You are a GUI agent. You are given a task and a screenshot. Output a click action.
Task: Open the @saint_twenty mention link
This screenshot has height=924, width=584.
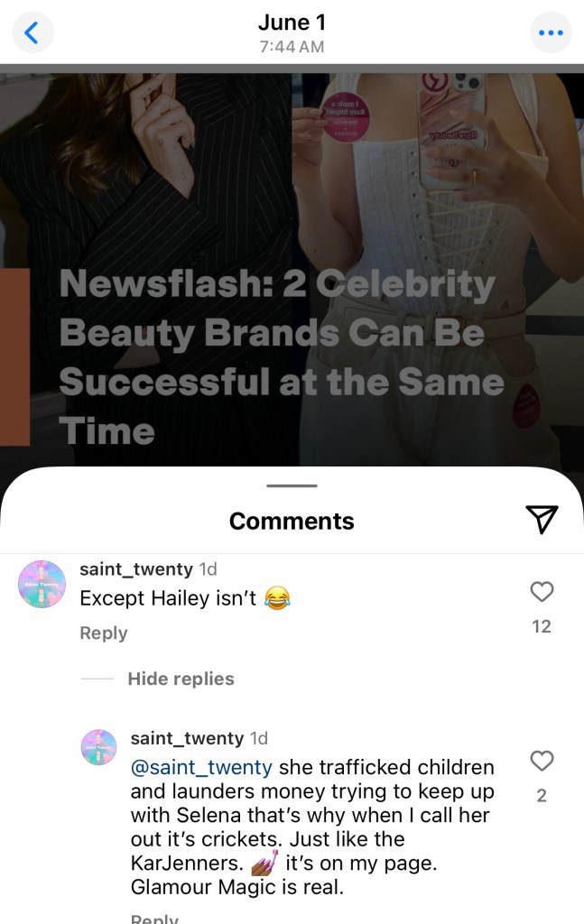[201, 767]
